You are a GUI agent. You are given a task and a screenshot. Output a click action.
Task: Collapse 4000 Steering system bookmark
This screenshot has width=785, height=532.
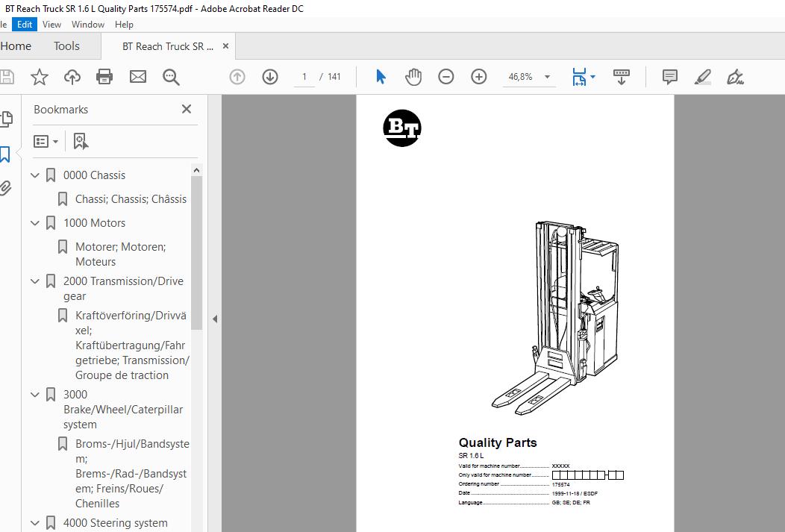pos(34,523)
